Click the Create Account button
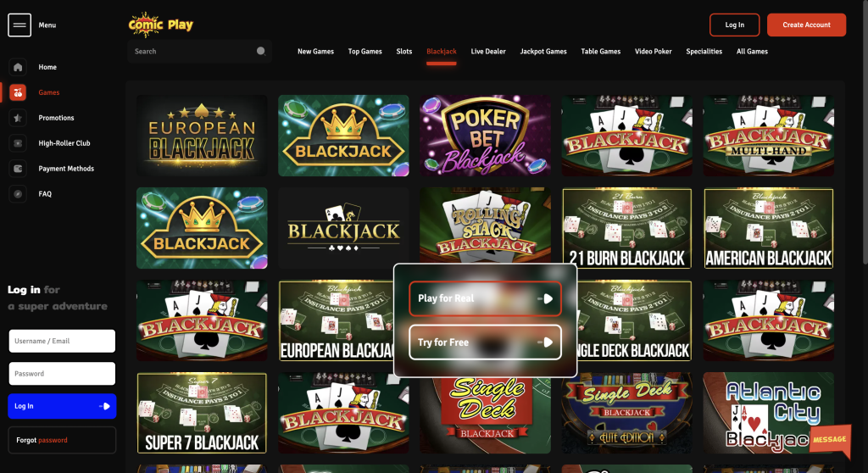 point(806,25)
